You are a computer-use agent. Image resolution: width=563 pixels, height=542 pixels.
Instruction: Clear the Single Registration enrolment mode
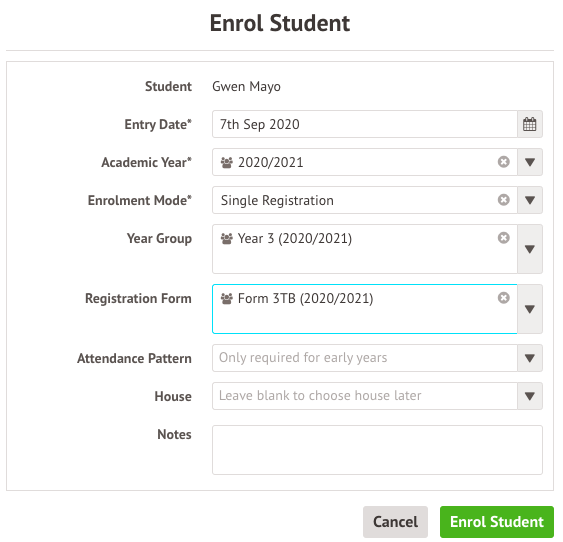pos(503,200)
